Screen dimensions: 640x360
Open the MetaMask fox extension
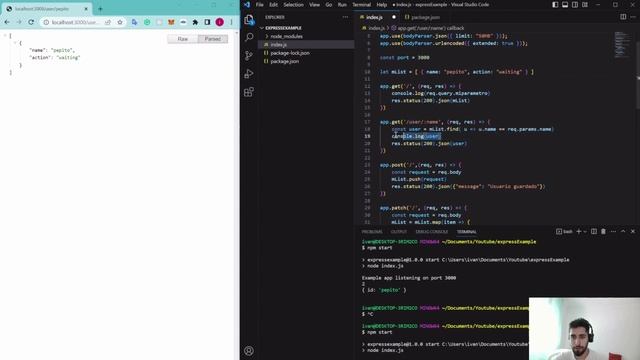(x=171, y=22)
